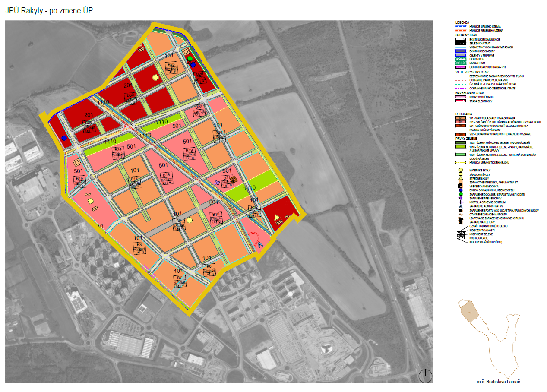
Task: Click the 101 residential color swatch in the legend
Action: [x=462, y=117]
